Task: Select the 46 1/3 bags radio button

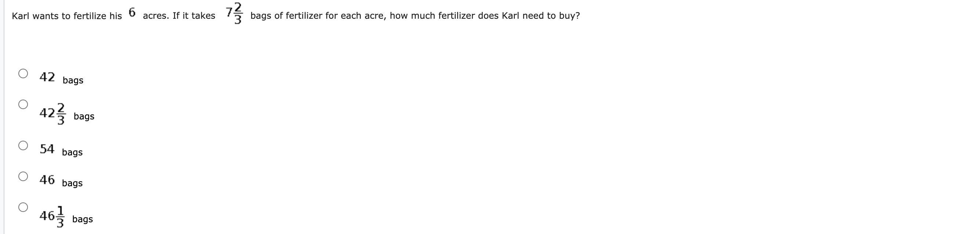Action: pyautogui.click(x=23, y=207)
